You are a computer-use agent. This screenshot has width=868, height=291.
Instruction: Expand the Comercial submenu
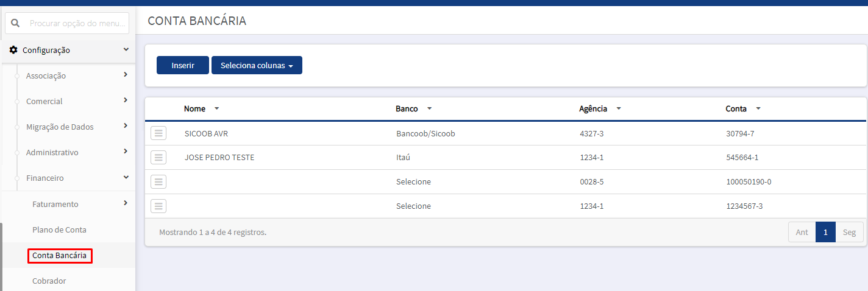click(x=125, y=100)
